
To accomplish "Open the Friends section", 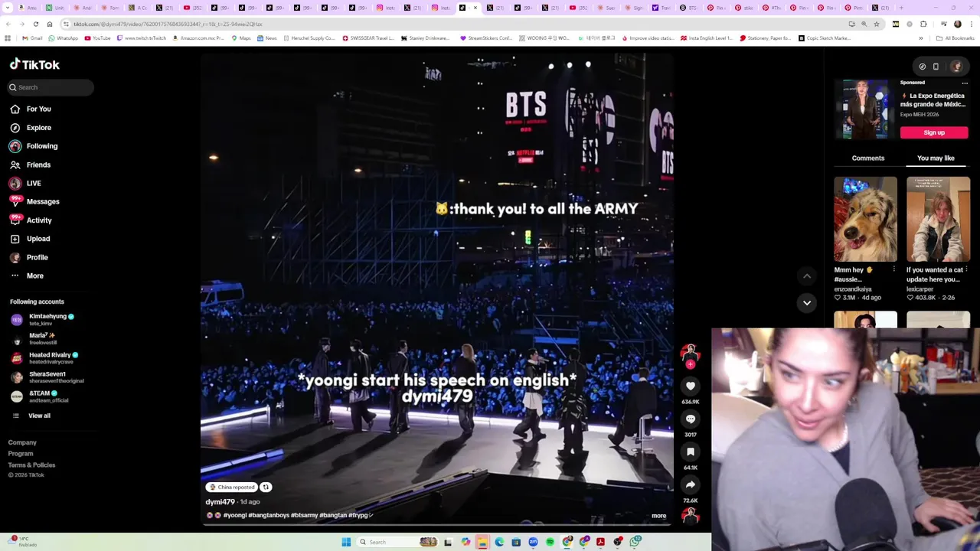I will [x=31, y=165].
